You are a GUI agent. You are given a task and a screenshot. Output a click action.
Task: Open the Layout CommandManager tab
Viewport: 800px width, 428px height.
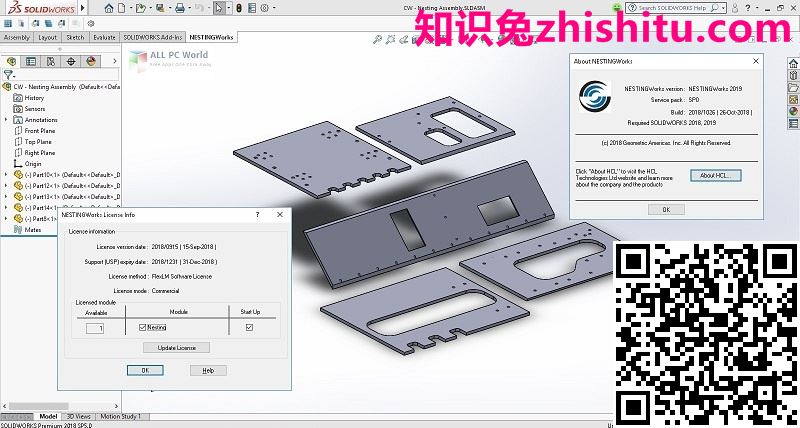[47, 37]
